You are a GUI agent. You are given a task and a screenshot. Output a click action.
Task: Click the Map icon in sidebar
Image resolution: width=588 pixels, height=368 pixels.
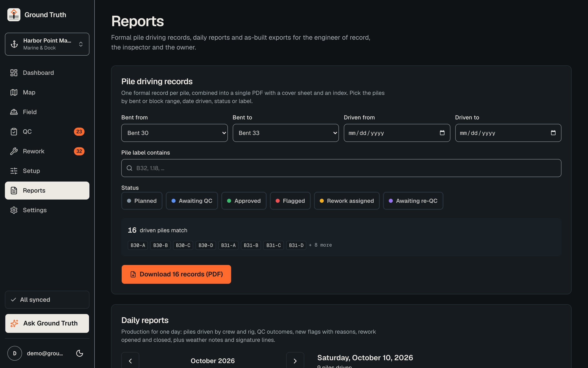point(14,92)
